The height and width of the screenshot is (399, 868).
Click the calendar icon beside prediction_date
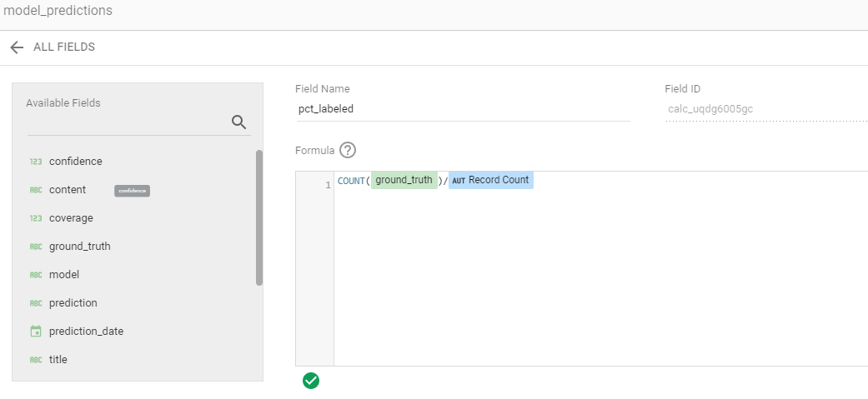36,332
